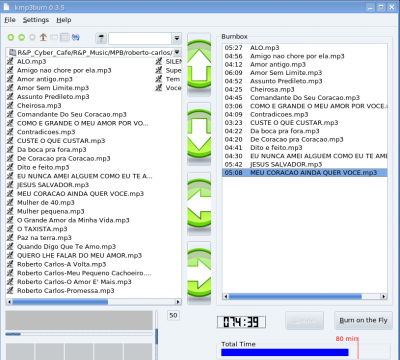Open the File menu
The width and height of the screenshot is (400, 360).
click(x=10, y=20)
